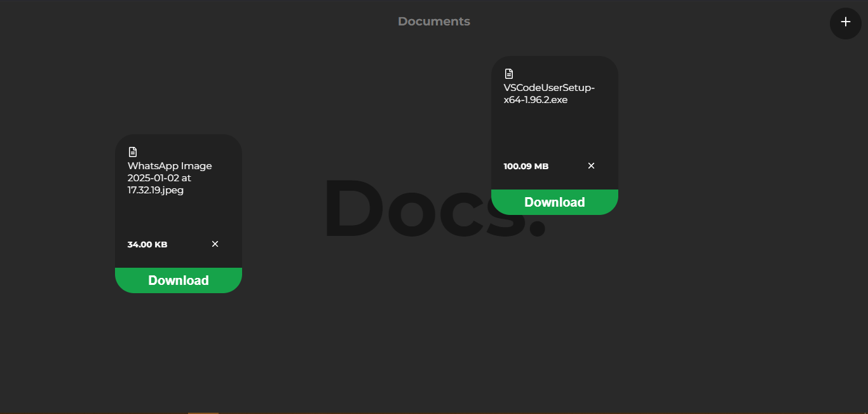Click empty area inside WhatsApp Image card
The height and width of the screenshot is (414, 868).
coord(178,216)
